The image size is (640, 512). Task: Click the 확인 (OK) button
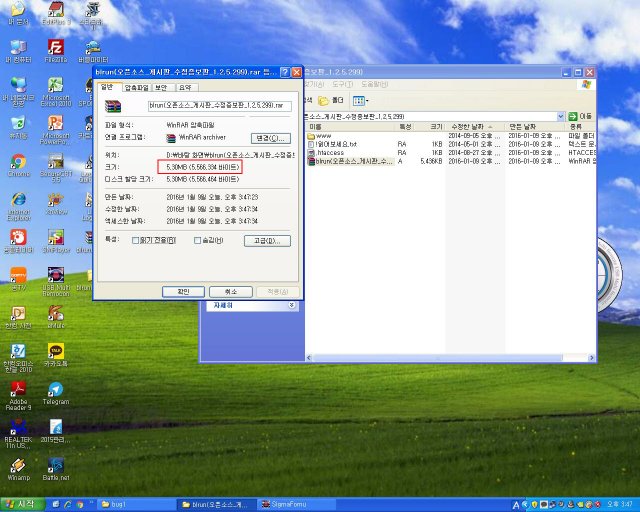pyautogui.click(x=183, y=292)
